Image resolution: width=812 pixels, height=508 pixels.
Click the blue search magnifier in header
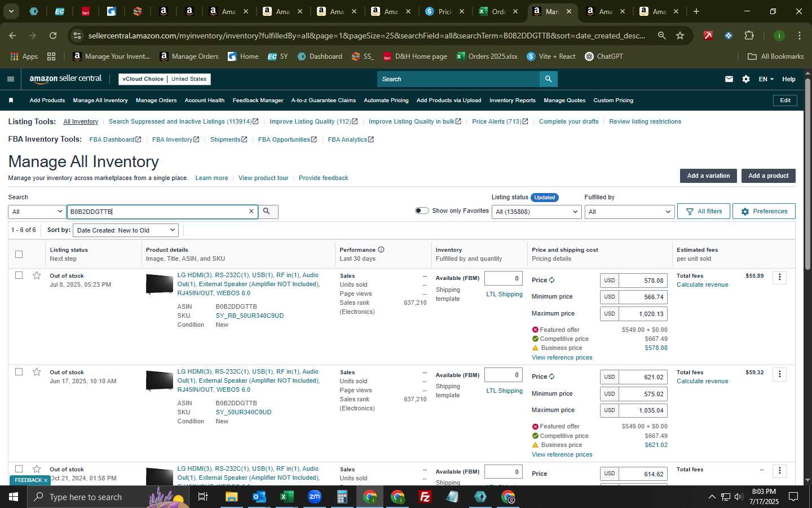point(548,79)
